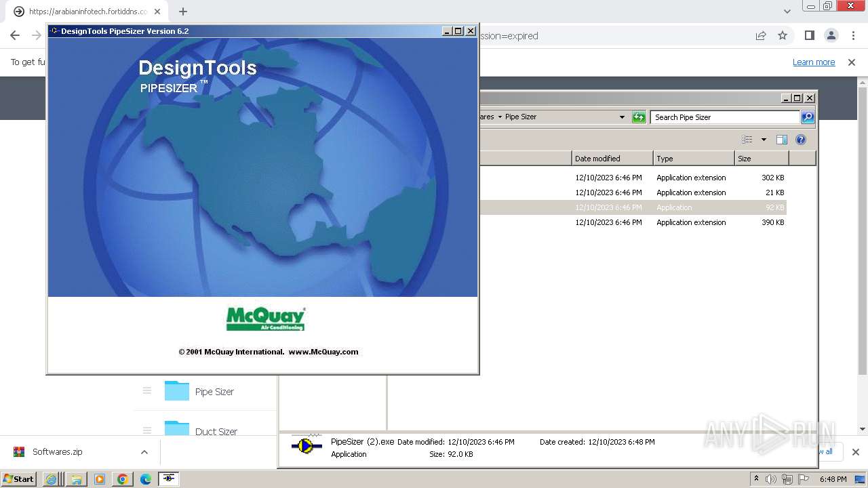Click the Pipe Sizer folder icon

point(177,390)
